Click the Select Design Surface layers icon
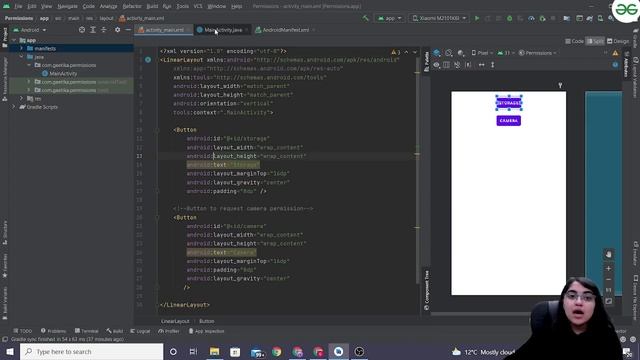 [x=437, y=53]
